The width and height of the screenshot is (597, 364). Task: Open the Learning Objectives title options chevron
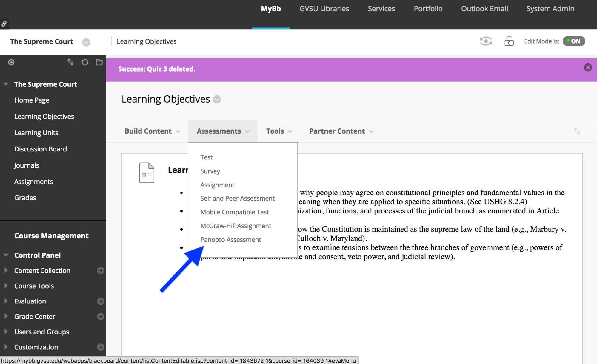pyautogui.click(x=217, y=99)
